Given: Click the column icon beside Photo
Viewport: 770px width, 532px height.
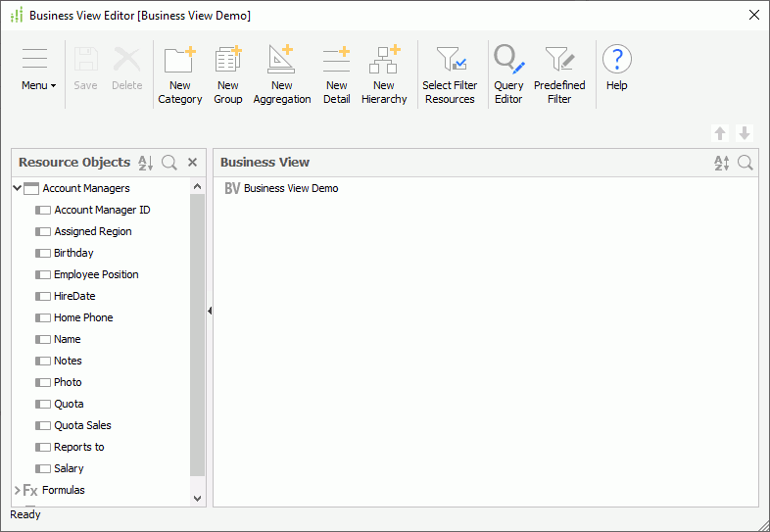Looking at the screenshot, I should 43,383.
